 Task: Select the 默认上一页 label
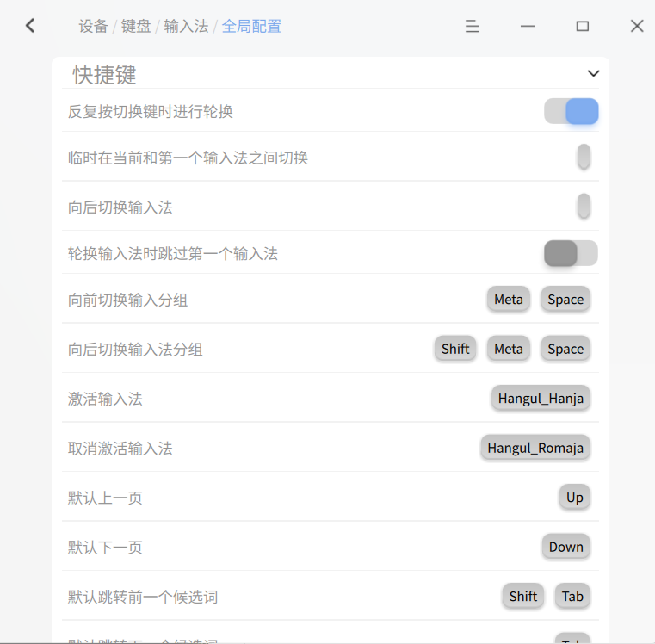(105, 498)
